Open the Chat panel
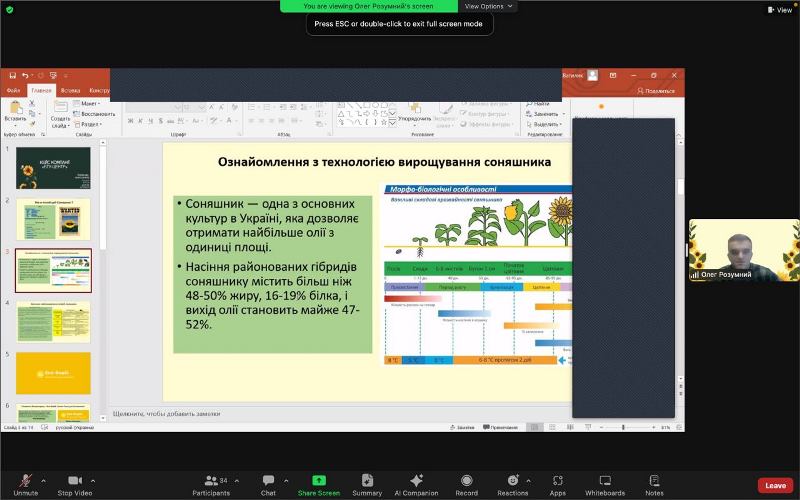Viewport: 800px width, 500px height. [268, 481]
